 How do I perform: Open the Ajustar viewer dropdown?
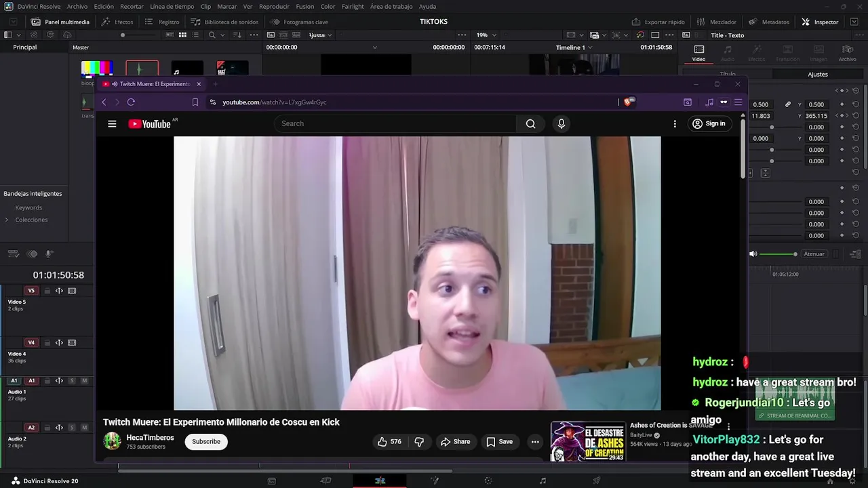point(320,35)
